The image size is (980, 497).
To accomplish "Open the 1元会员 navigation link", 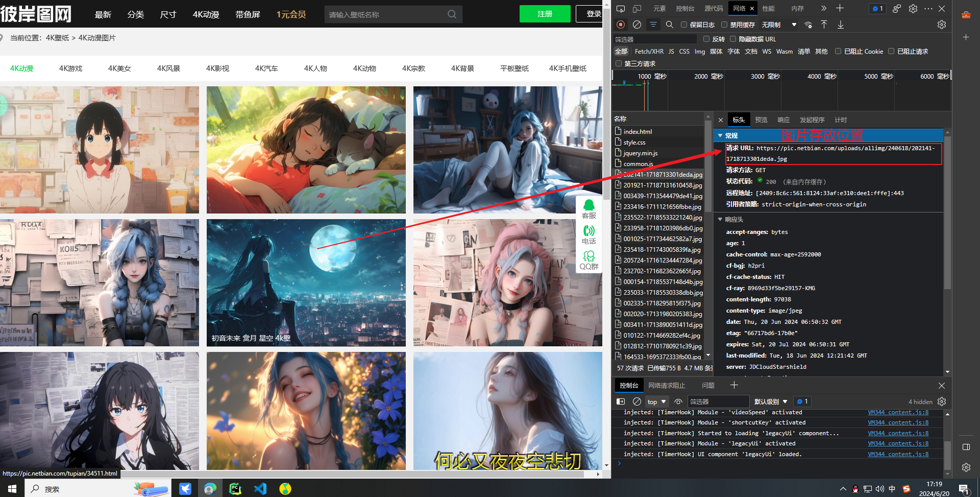I will [291, 14].
